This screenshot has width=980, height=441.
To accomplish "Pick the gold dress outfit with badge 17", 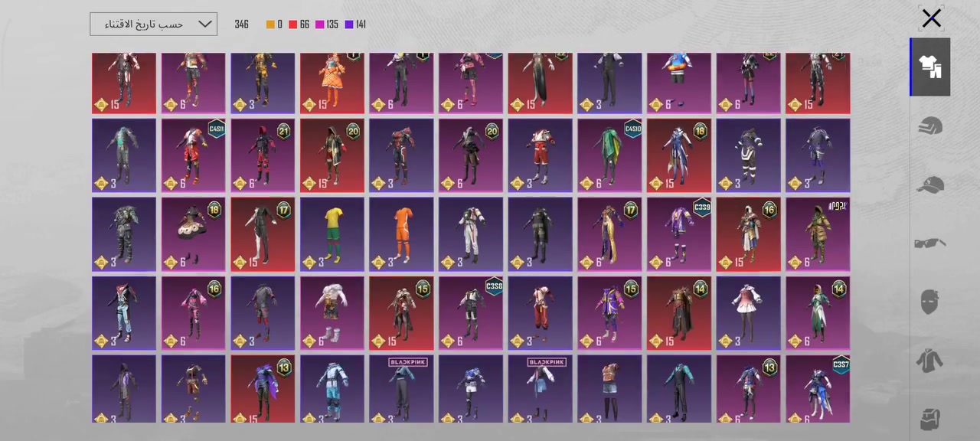I will pyautogui.click(x=609, y=234).
